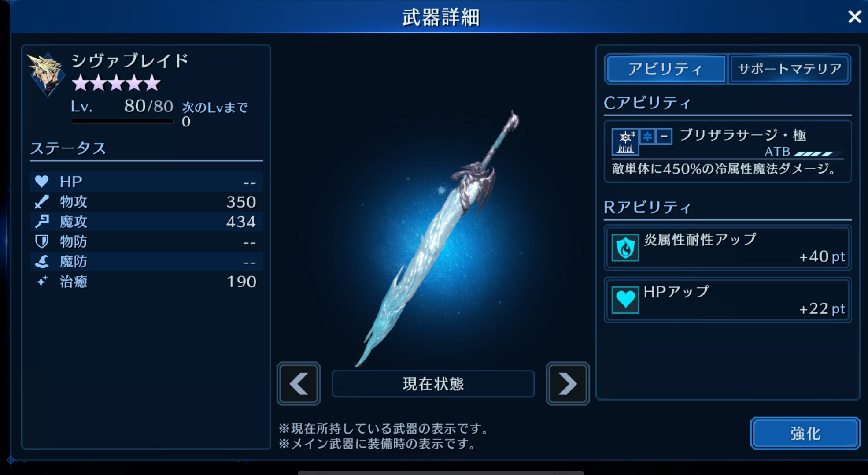This screenshot has width=868, height=475.
Task: Tap the 物防 shield status icon
Action: click(x=42, y=241)
